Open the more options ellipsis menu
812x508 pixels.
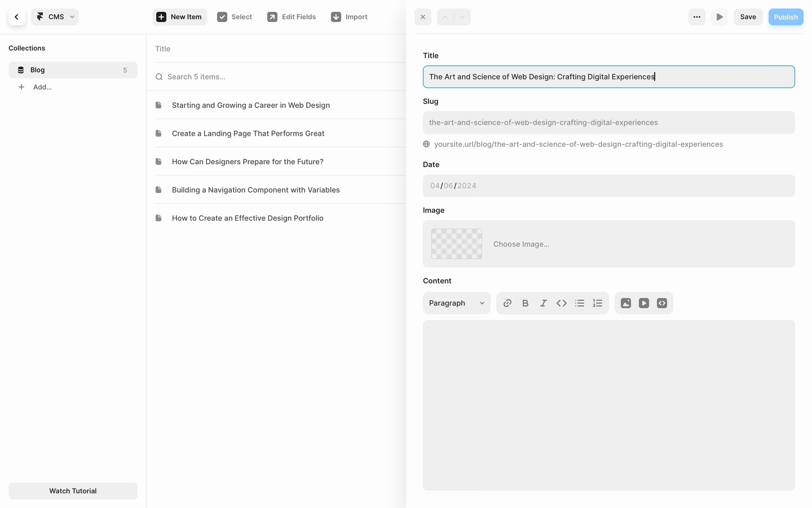click(x=697, y=17)
